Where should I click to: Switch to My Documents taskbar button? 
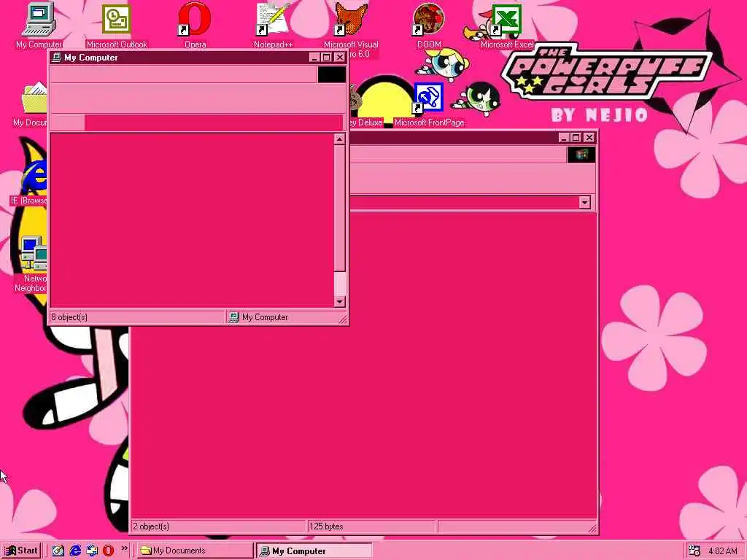(x=196, y=551)
